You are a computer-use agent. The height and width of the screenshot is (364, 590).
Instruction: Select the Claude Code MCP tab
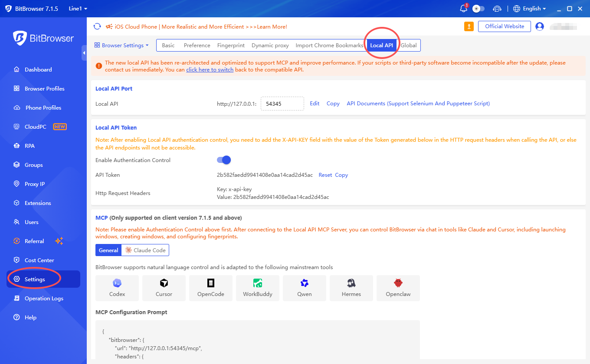[145, 250]
